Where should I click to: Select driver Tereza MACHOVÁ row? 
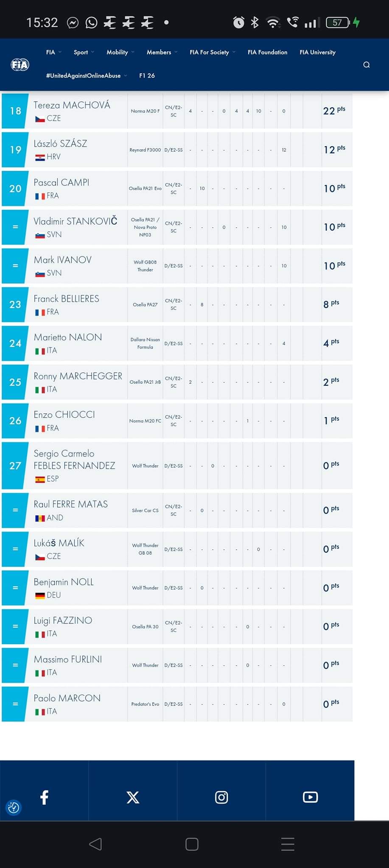click(x=72, y=111)
